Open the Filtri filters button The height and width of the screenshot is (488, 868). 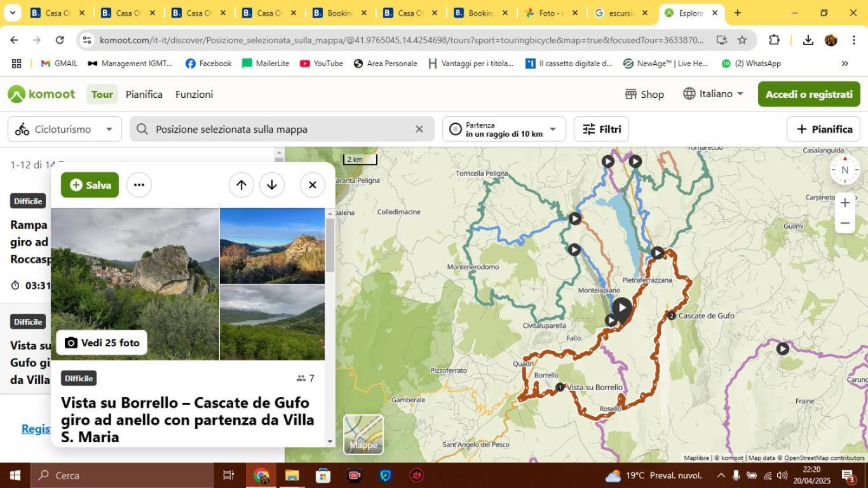(601, 129)
